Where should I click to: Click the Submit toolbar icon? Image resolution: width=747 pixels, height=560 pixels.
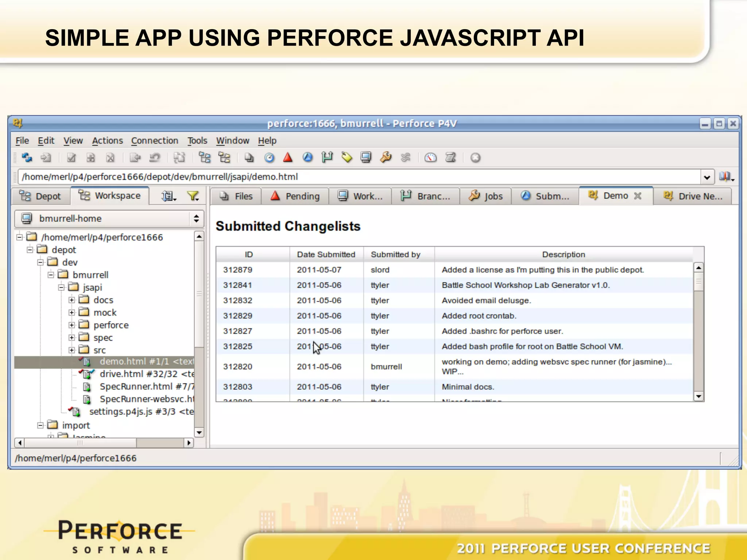click(135, 157)
